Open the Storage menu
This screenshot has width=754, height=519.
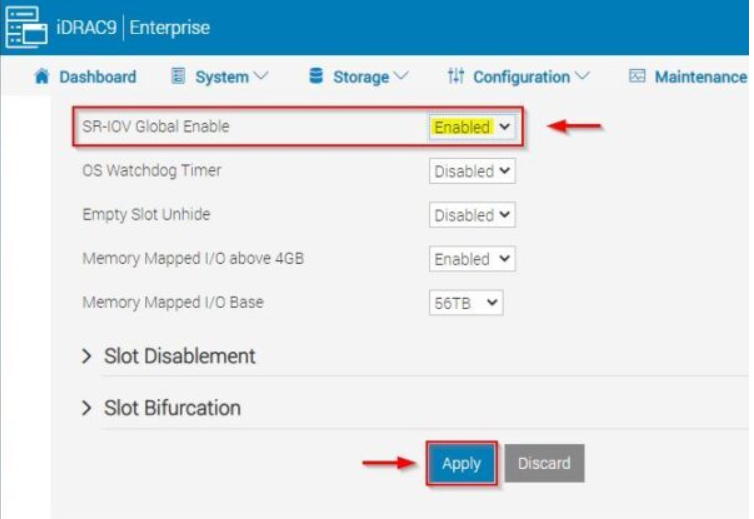click(369, 77)
